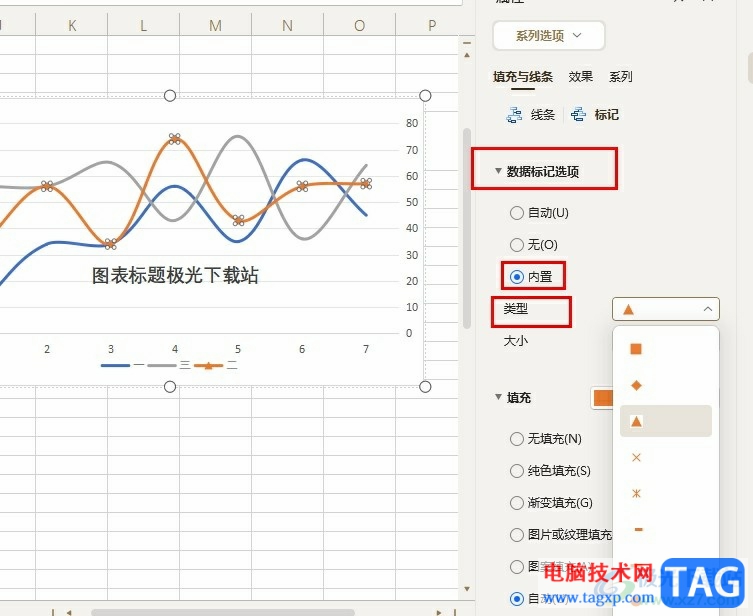Select the 线条 line icon
This screenshot has height=616, width=753.
pos(514,115)
